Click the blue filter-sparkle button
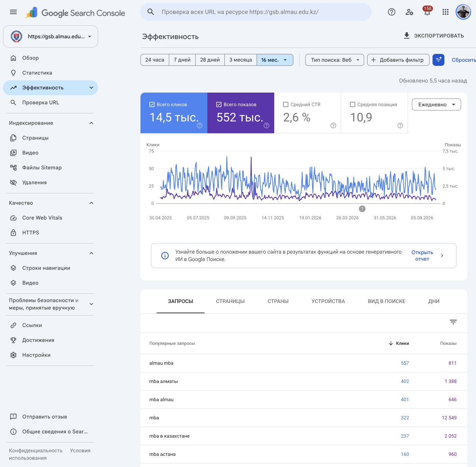Viewport: 476px width, 467px height. click(x=438, y=60)
